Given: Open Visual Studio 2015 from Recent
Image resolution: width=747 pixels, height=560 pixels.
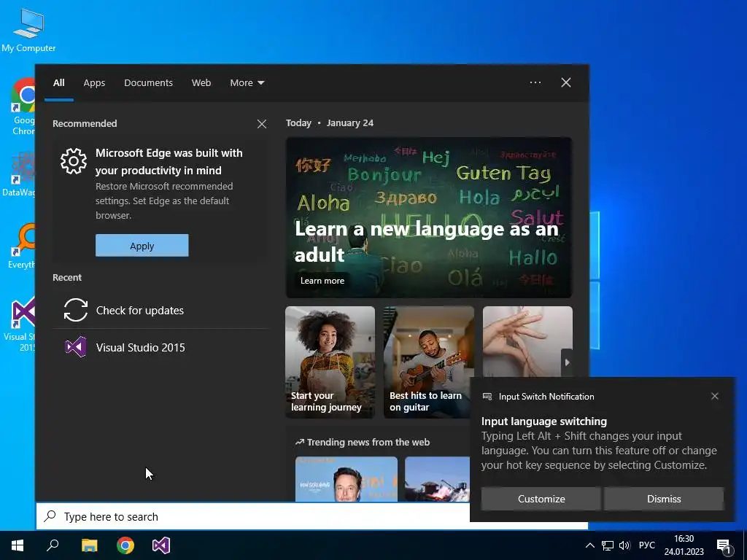Looking at the screenshot, I should [160, 347].
